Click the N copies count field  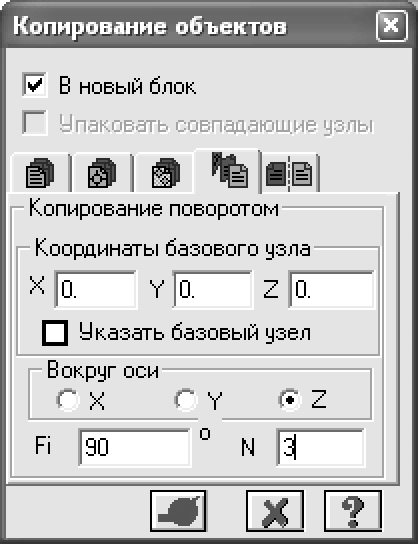321,447
